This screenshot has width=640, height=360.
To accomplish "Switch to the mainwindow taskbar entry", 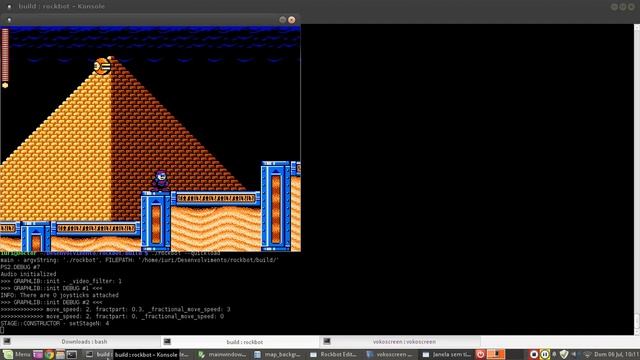I will 223,354.
